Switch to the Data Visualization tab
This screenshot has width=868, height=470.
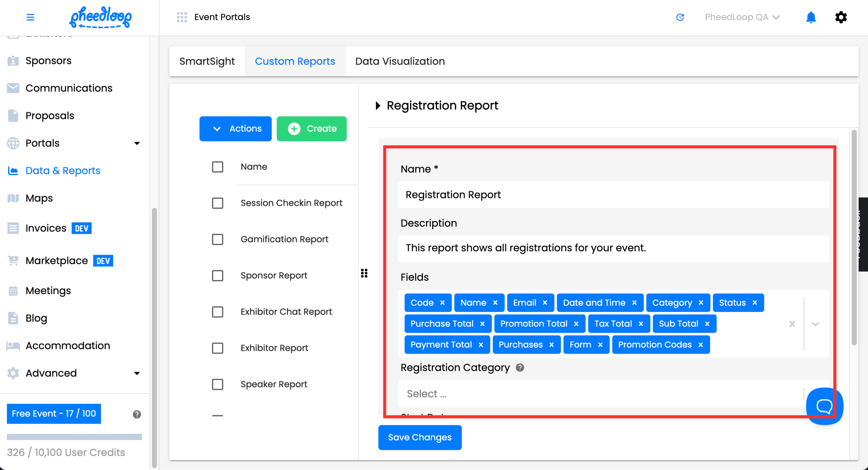point(400,61)
